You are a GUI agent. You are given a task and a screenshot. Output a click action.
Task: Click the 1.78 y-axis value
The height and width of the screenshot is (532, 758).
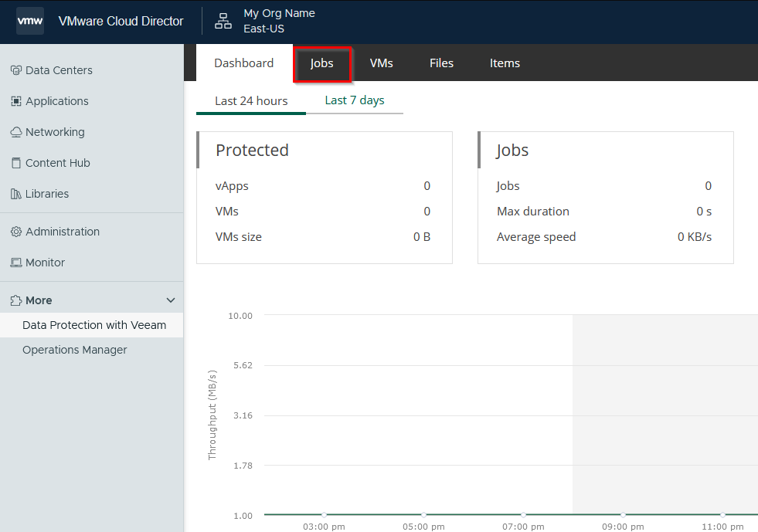click(x=243, y=466)
